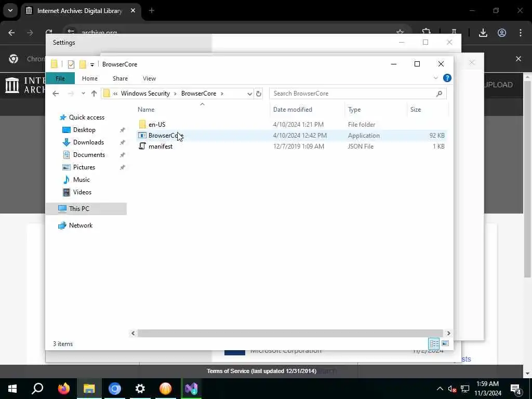Open File Explorer help
The width and height of the screenshot is (532, 399).
coord(447,78)
